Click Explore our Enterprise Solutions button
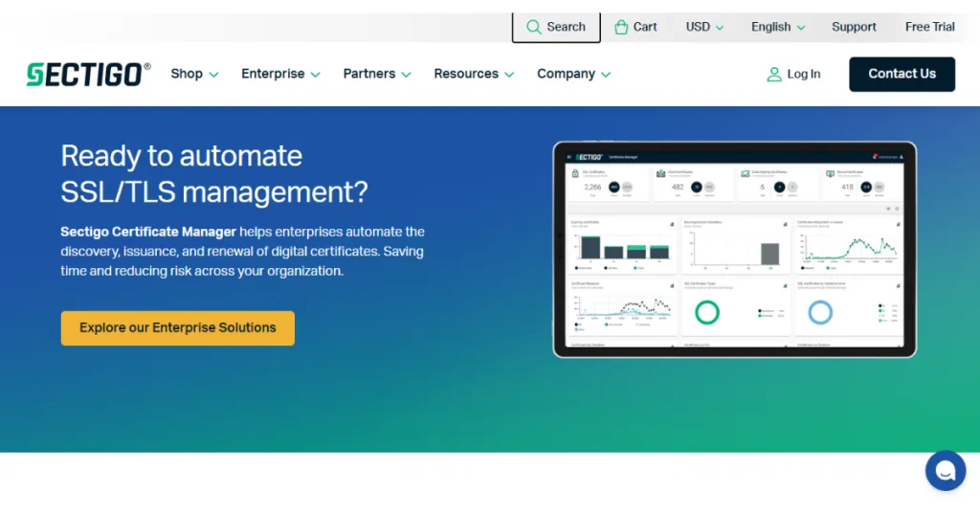Image resolution: width=980 pixels, height=513 pixels. [x=177, y=328]
